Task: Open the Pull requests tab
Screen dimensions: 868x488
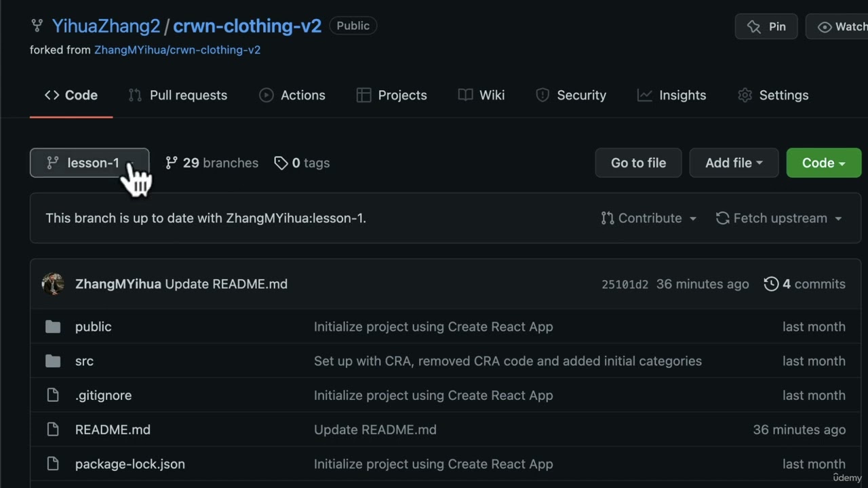Action: pos(178,96)
